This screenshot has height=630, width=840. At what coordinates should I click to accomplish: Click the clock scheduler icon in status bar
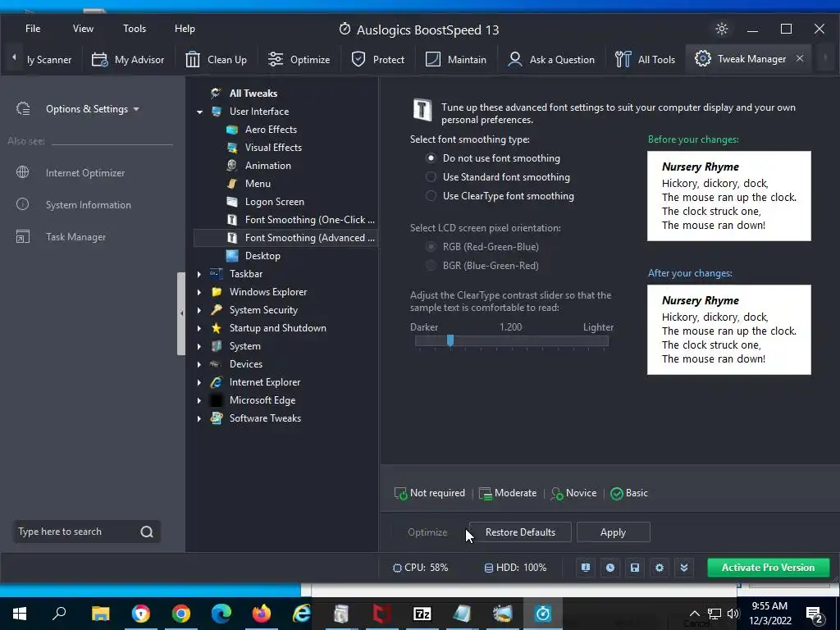(x=610, y=568)
